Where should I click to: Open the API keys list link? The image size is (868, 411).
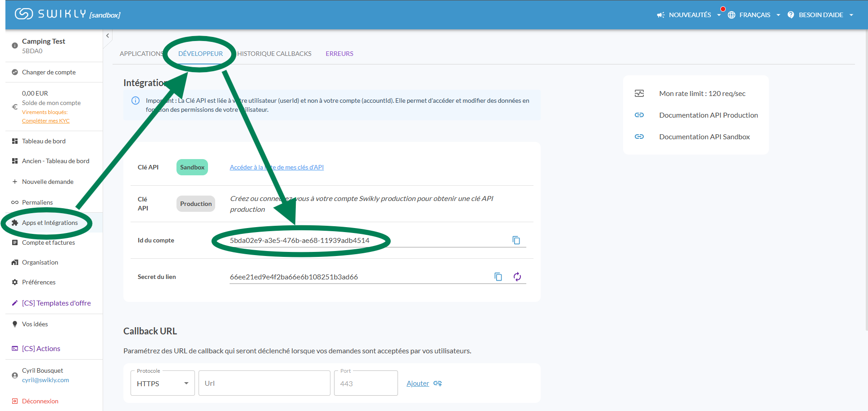coord(276,167)
